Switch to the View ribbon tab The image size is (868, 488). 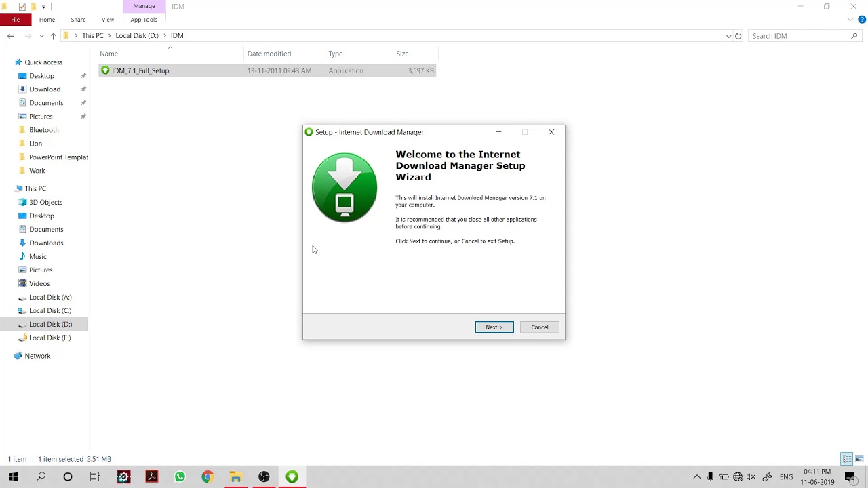tap(108, 20)
